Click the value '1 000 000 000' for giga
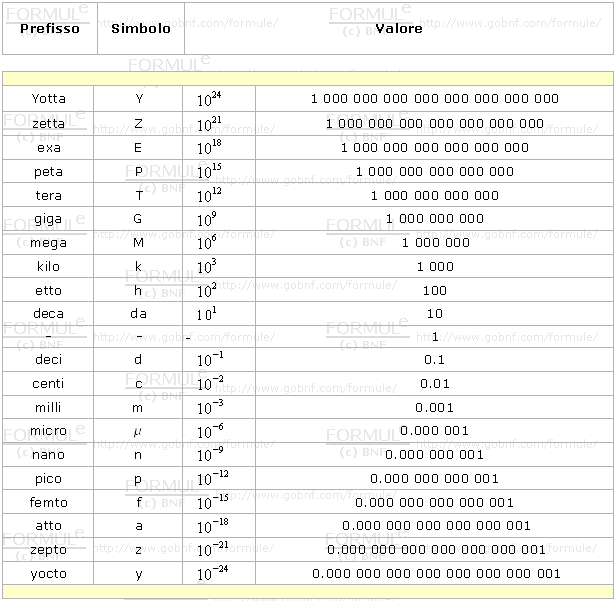616x601 pixels. pyautogui.click(x=434, y=219)
